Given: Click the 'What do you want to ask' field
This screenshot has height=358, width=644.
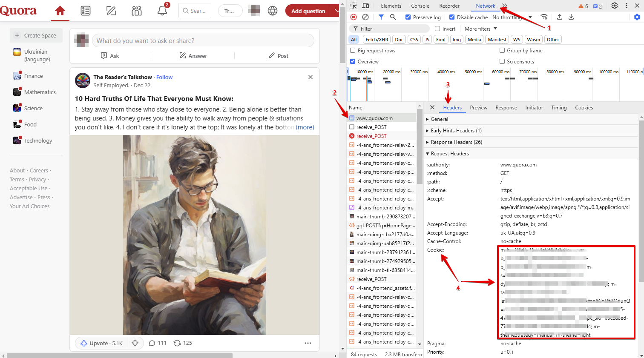Looking at the screenshot, I should click(203, 41).
